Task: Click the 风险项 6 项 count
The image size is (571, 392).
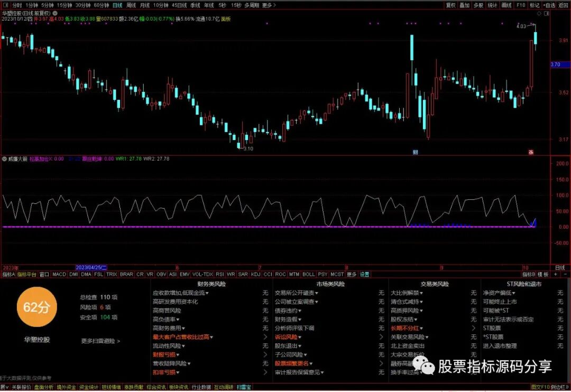Action: [95, 307]
